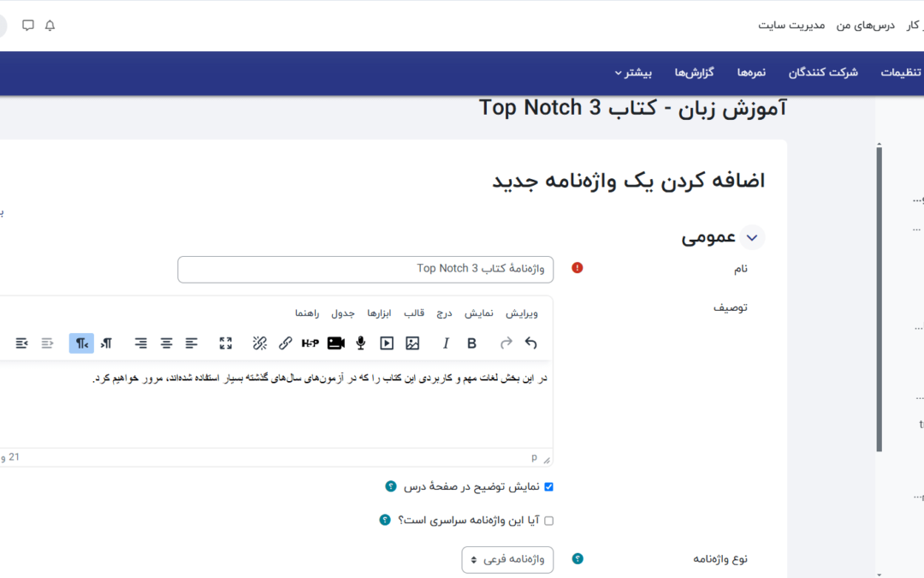The height and width of the screenshot is (578, 924).
Task: Collapse the «عمومی» section chevron
Action: click(x=752, y=237)
